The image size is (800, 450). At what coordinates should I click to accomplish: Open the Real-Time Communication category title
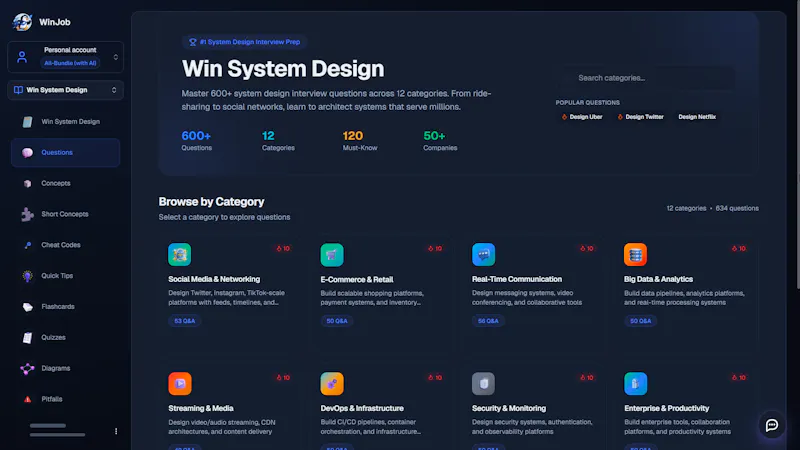click(x=517, y=279)
